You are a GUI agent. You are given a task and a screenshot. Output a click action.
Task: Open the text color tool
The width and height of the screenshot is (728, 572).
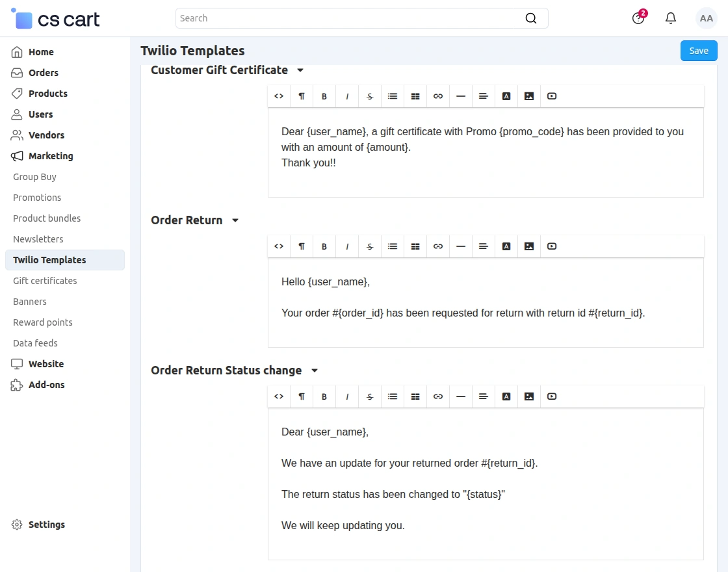506,96
